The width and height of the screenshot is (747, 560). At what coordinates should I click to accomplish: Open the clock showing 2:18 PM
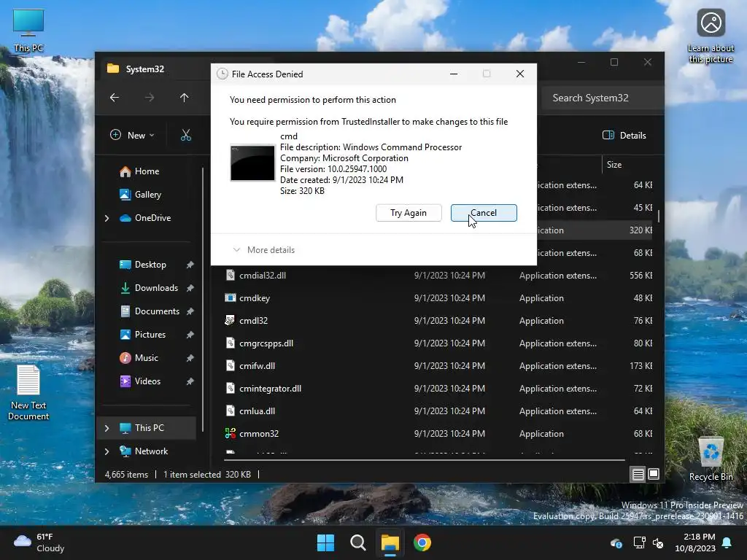click(x=695, y=542)
